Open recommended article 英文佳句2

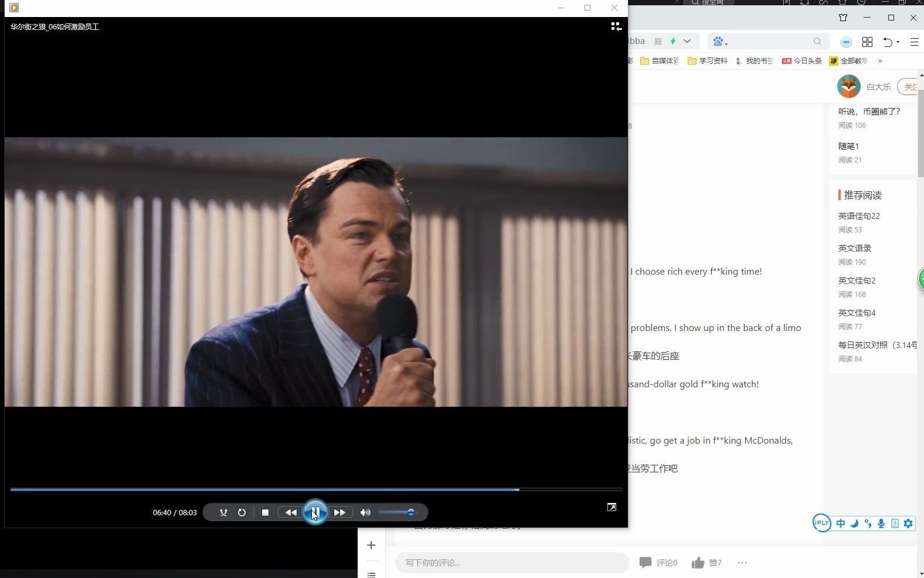[x=857, y=280]
